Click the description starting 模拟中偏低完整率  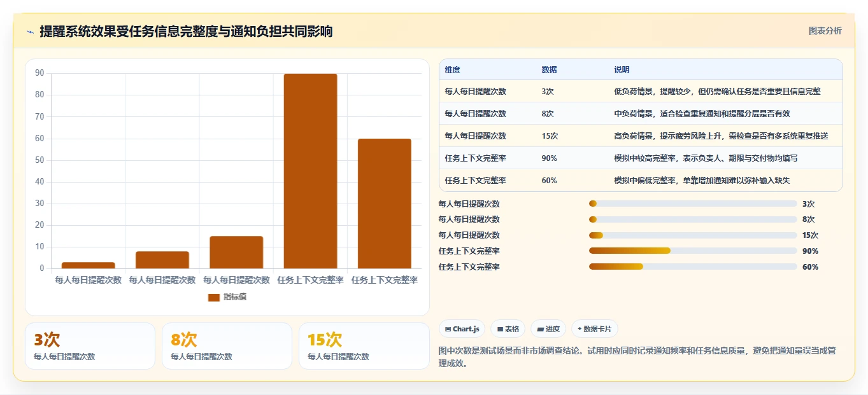702,180
